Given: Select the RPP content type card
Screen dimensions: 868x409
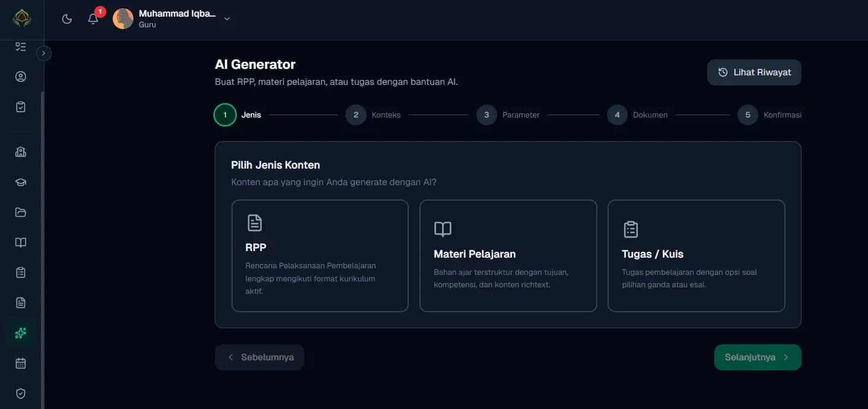Looking at the screenshot, I should tap(320, 256).
